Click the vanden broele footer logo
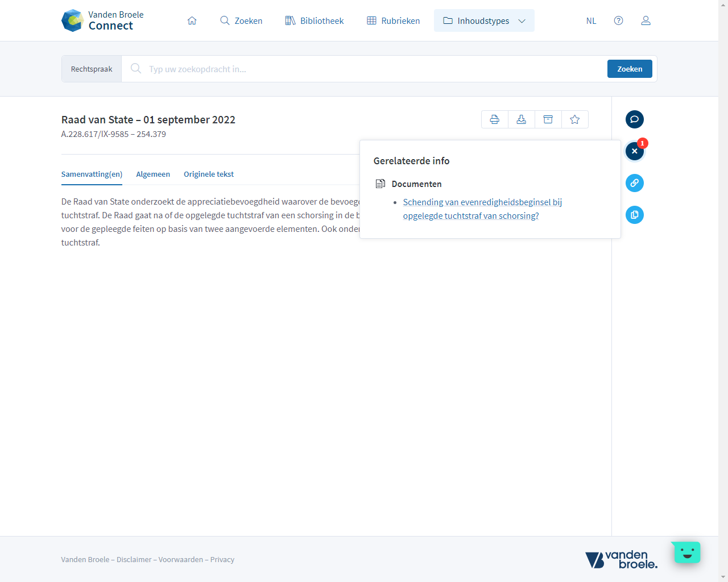The width and height of the screenshot is (728, 582). tap(621, 559)
